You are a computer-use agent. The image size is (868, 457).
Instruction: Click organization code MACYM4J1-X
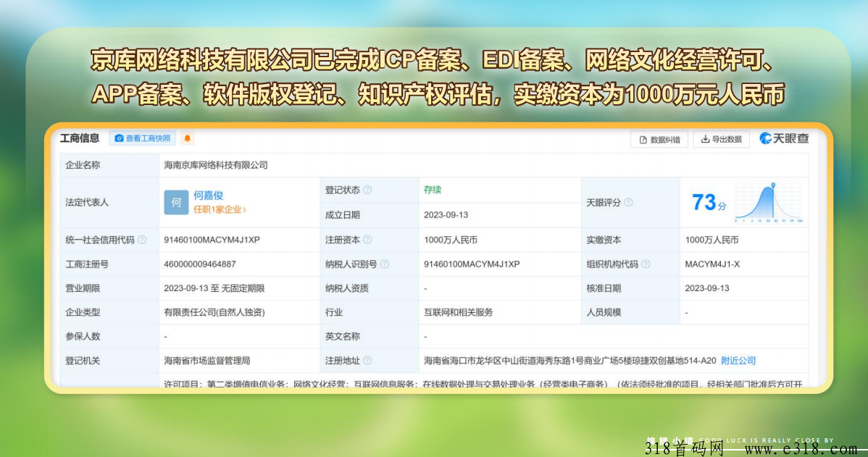(712, 264)
